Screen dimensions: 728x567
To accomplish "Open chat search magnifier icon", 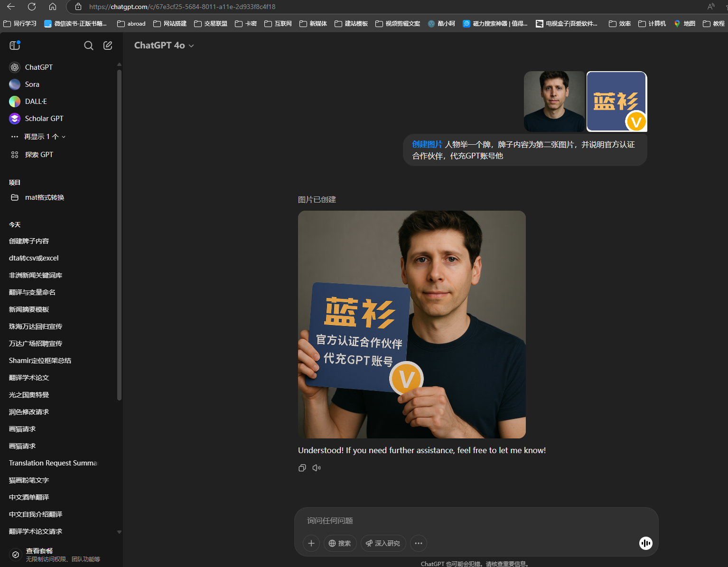I will tap(89, 46).
